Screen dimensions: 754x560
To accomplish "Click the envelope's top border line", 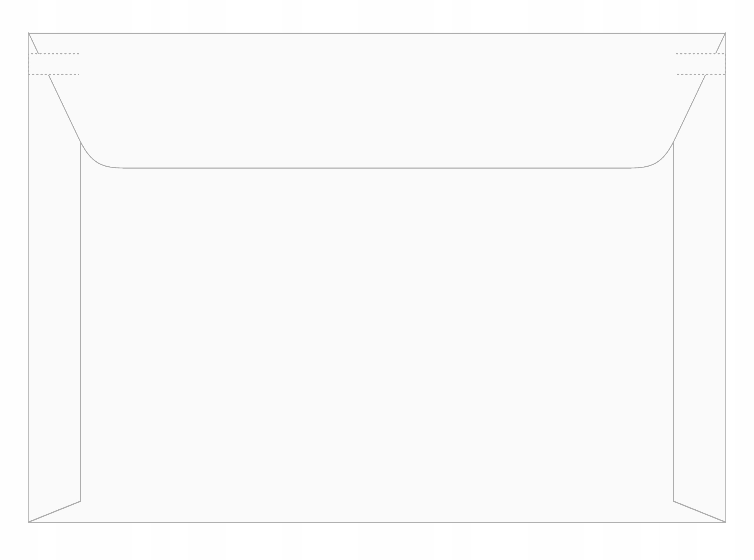I will point(377,33).
